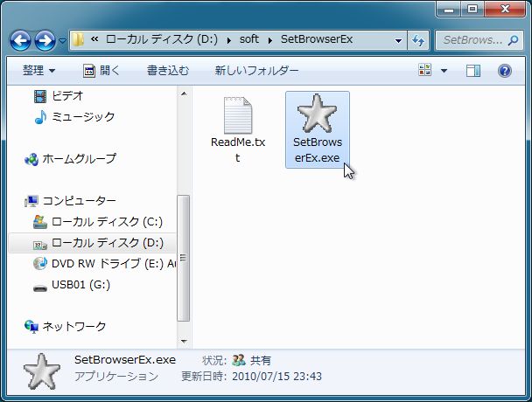532x402 pixels.
Task: Click the refresh button beside address bar
Action: click(x=418, y=41)
